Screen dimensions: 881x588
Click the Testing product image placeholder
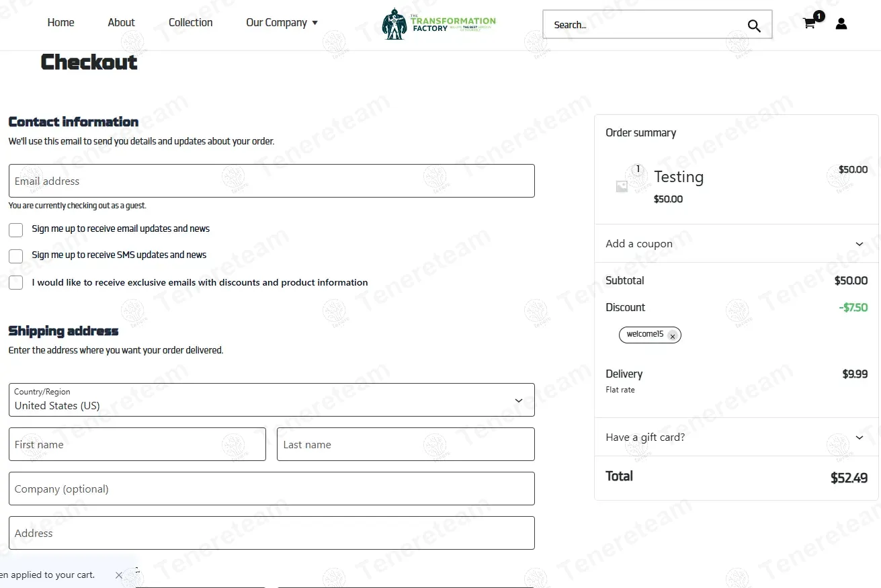622,187
